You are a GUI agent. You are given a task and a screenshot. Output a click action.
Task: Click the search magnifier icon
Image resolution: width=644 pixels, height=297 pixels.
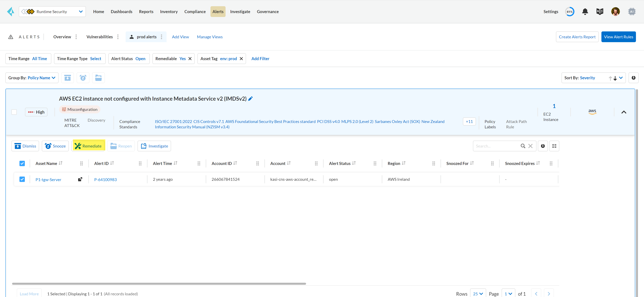523,146
